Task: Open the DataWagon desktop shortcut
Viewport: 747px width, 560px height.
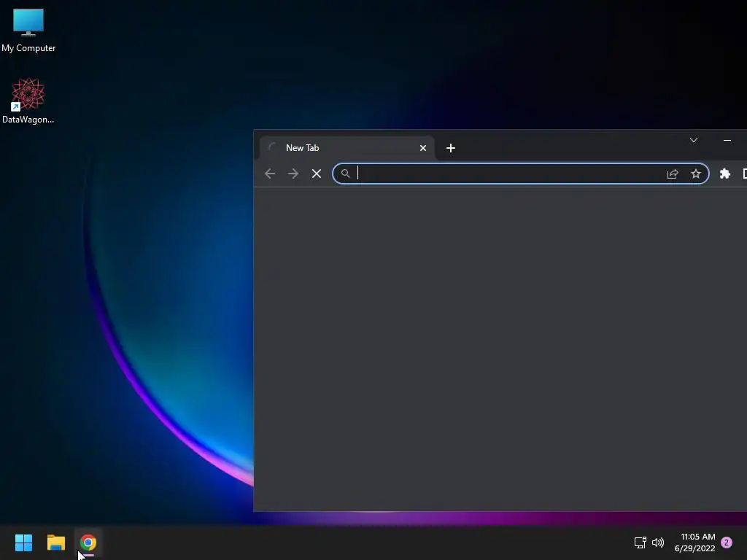Action: tap(28, 101)
